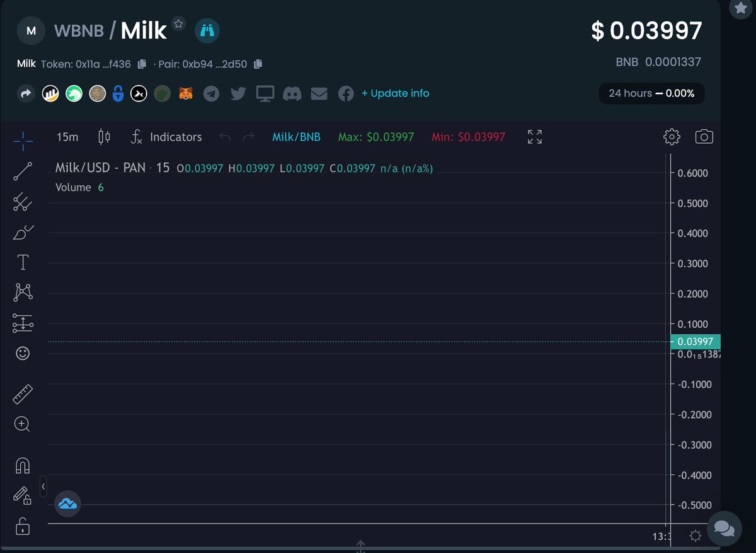Click the Volume 6 indicator label

coord(79,187)
